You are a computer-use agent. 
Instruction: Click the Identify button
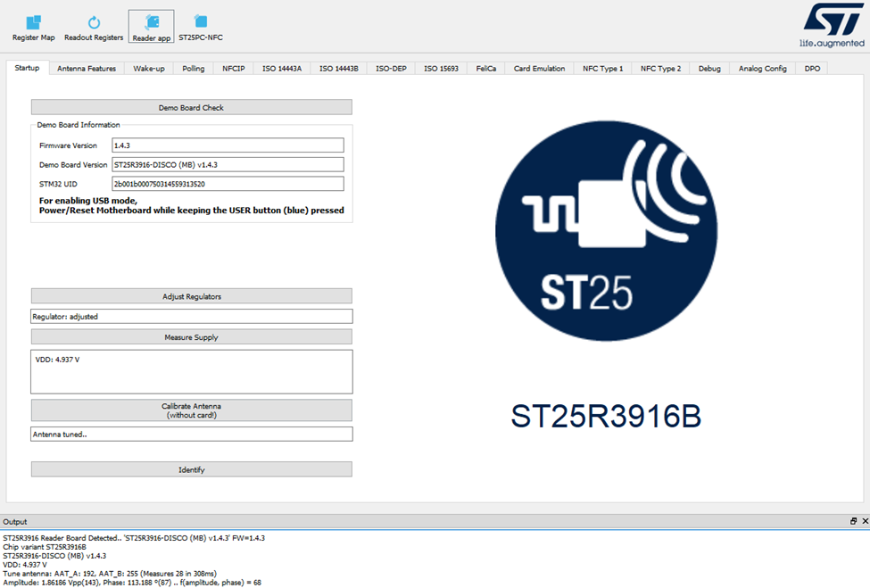click(x=192, y=469)
